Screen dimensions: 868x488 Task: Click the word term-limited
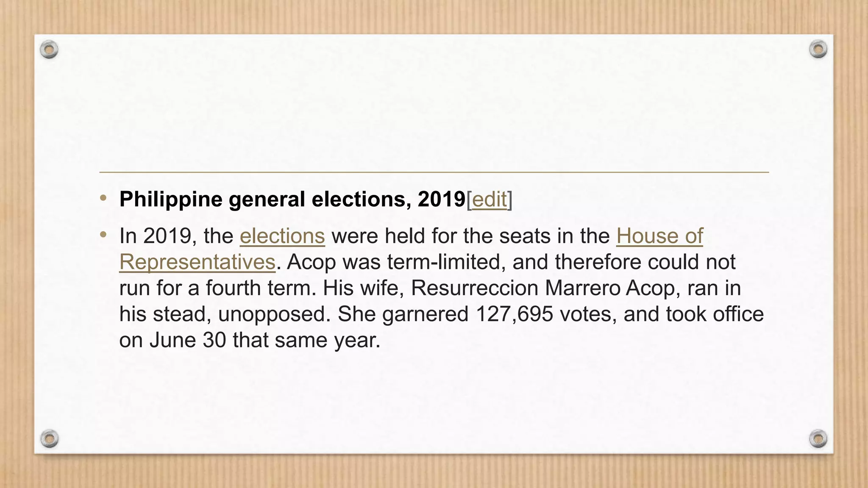pos(446,262)
